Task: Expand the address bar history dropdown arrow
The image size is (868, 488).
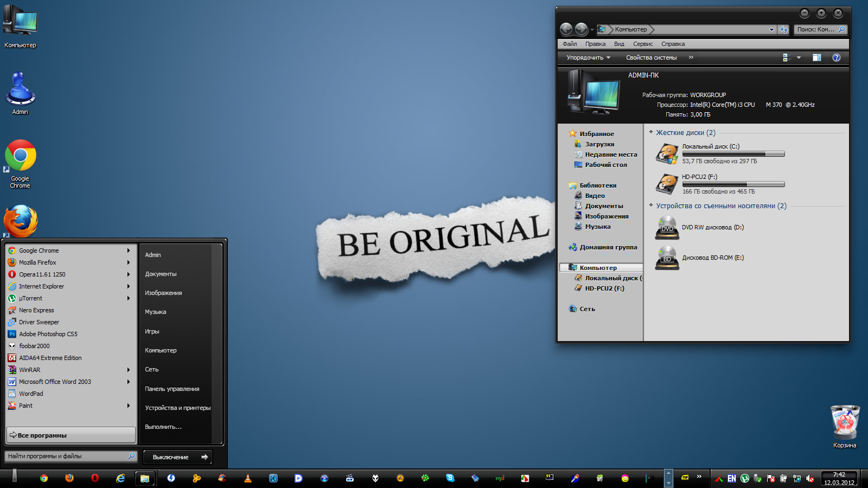Action: [x=771, y=30]
